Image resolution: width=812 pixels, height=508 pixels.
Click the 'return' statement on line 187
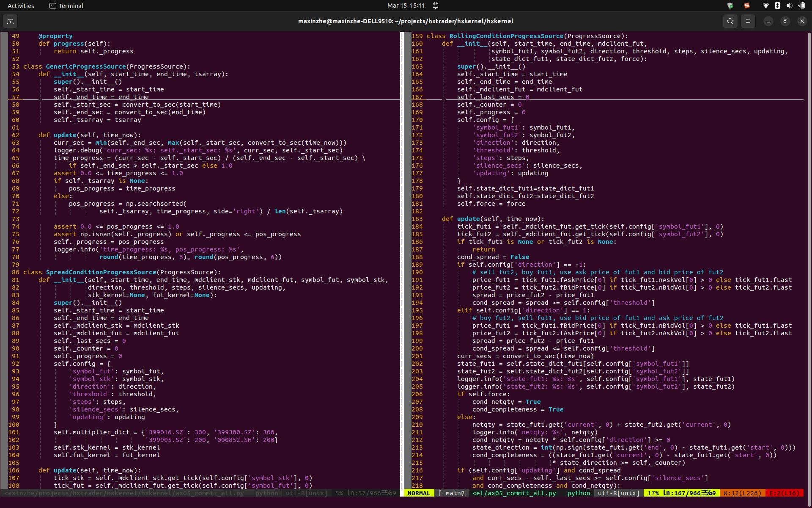pyautogui.click(x=483, y=249)
